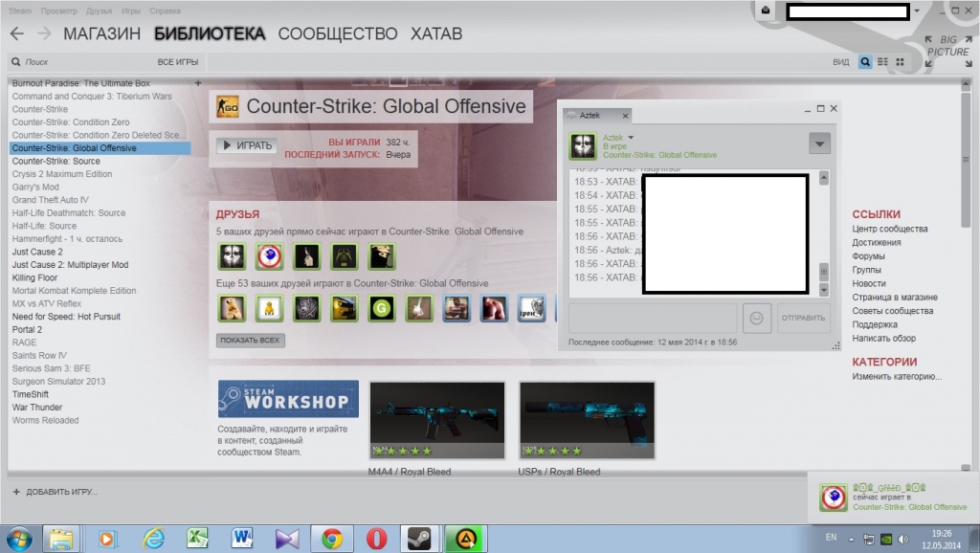Viewport: 980px width, 553px height.
Task: Open Google Chrome from the taskbar
Action: click(332, 538)
